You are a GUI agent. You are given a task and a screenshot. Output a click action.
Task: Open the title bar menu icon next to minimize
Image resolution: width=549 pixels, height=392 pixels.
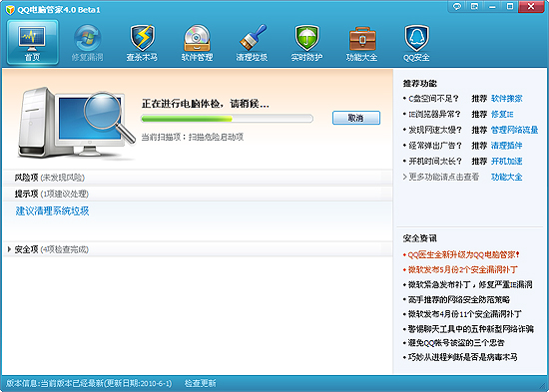coord(474,6)
